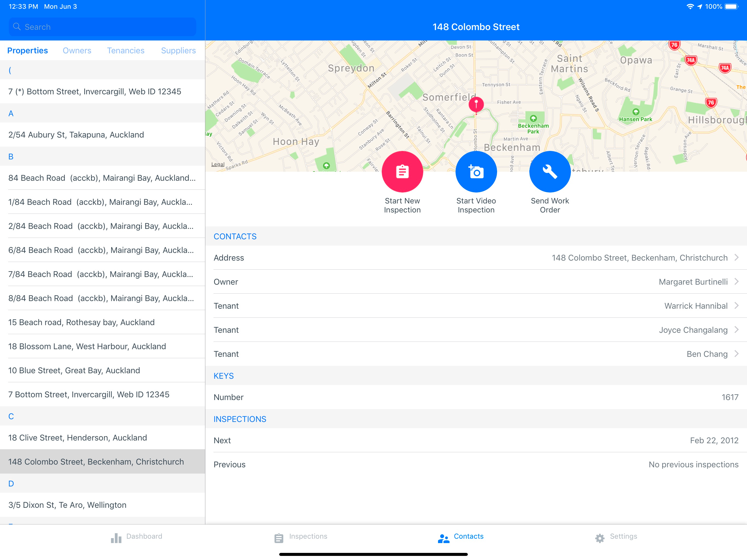Screen dimensions: 747x560
Task: Open the Contacts tab label
Action: tap(468, 536)
